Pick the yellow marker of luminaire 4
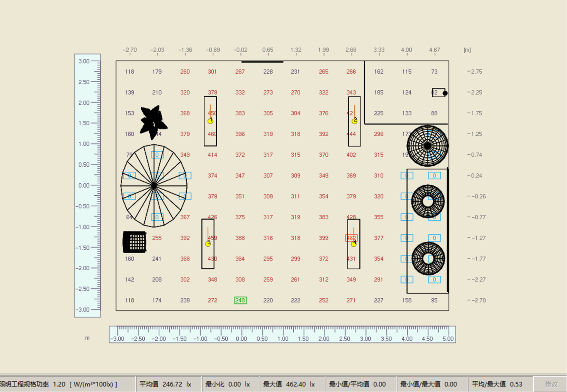 point(354,244)
